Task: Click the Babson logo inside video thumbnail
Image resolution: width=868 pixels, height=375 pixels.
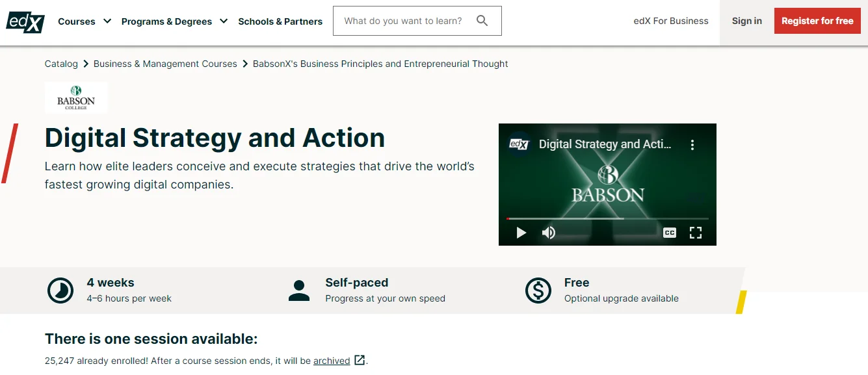Action: [x=608, y=185]
